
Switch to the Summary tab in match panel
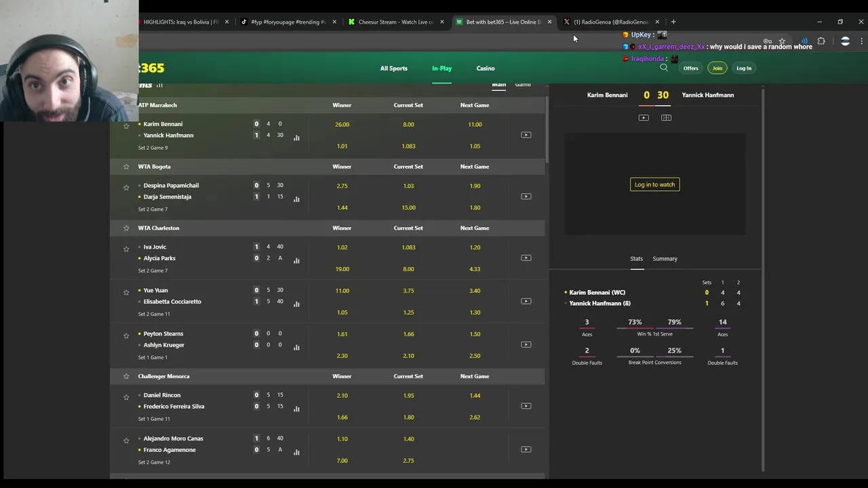click(x=665, y=259)
